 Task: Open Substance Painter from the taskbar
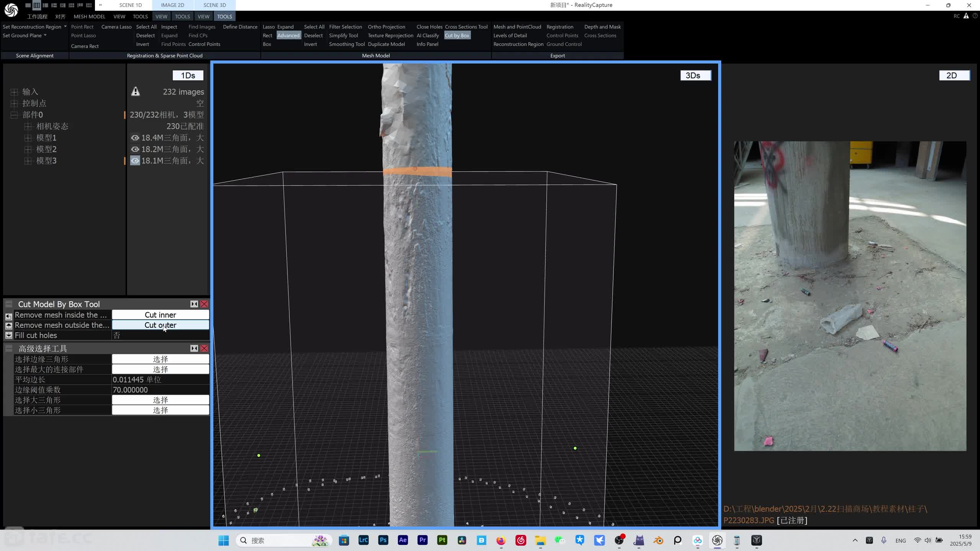coord(442,540)
